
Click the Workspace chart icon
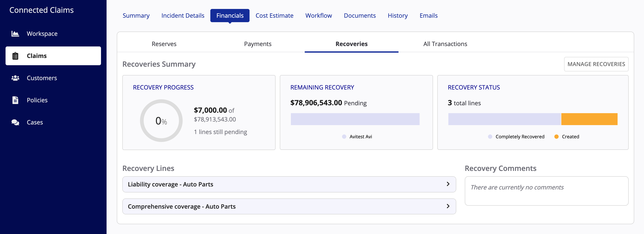coord(15,33)
